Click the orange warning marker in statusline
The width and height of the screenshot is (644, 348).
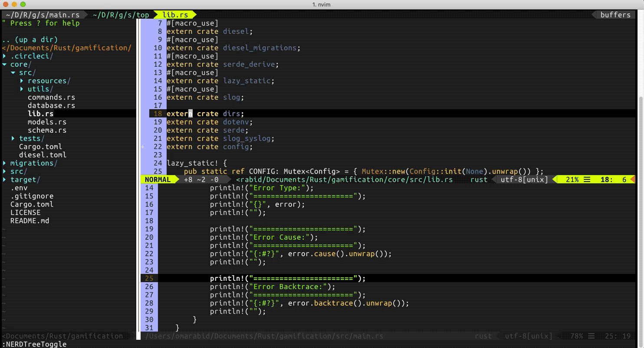click(632, 179)
